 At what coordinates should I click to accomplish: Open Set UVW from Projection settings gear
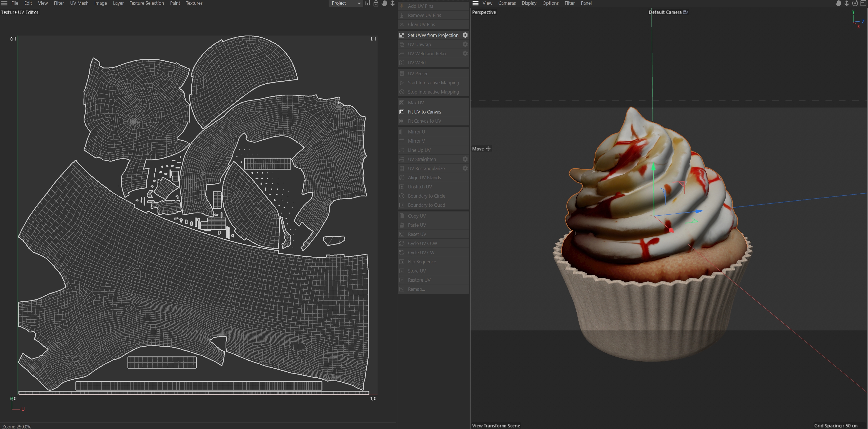[465, 35]
